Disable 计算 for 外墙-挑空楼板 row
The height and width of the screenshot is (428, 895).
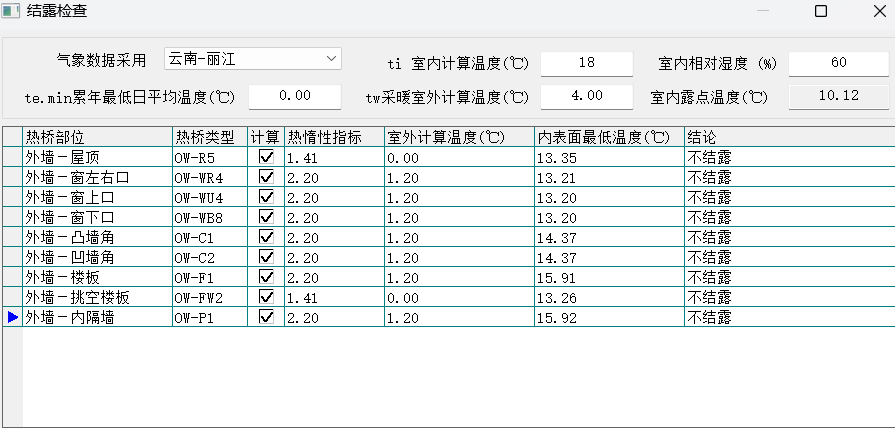click(x=266, y=297)
